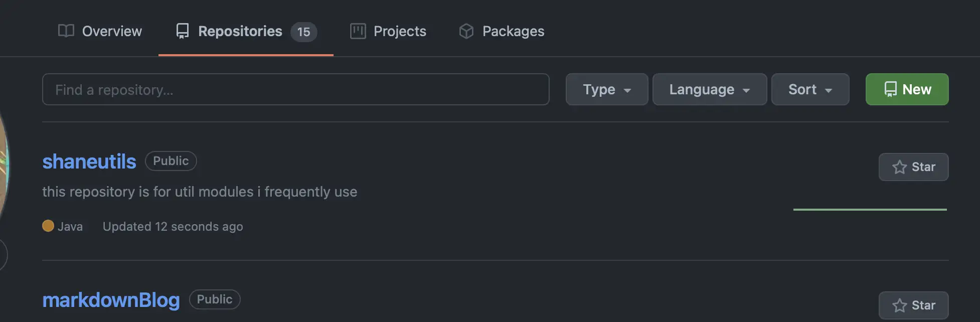This screenshot has height=322, width=980.
Task: Open the Sort dropdown
Action: point(810,89)
